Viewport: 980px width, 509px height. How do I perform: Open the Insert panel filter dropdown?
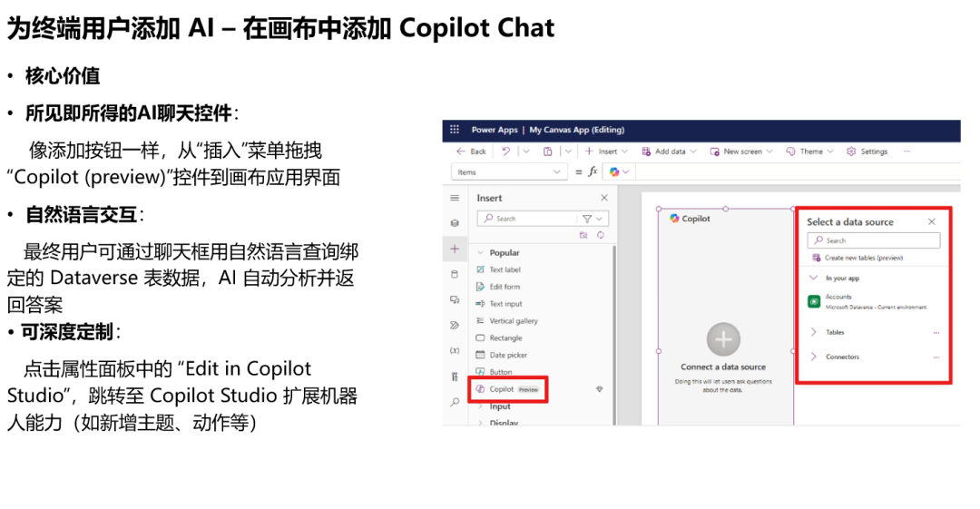click(593, 219)
